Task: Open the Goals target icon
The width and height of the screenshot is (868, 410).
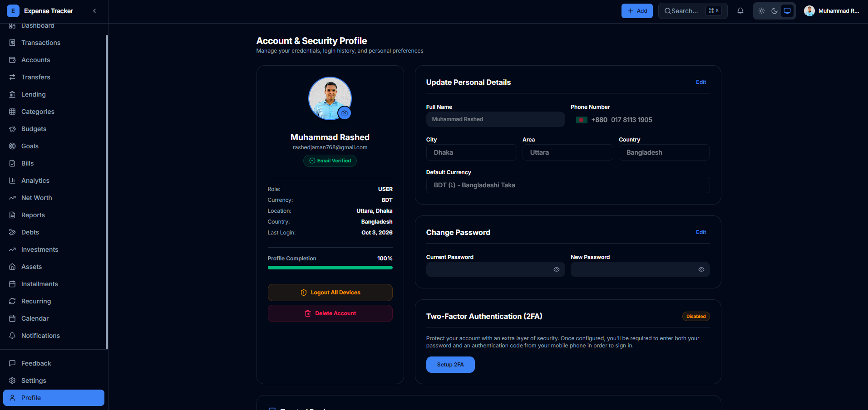Action: tap(12, 146)
